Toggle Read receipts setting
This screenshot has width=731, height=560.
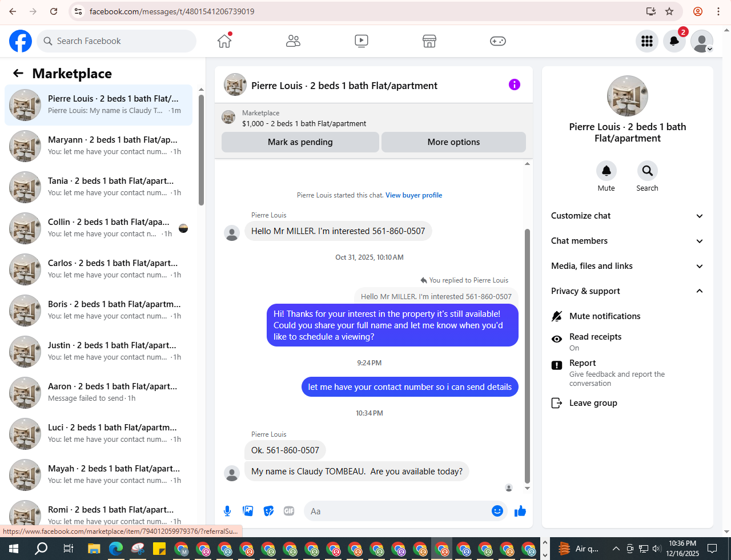(x=628, y=341)
